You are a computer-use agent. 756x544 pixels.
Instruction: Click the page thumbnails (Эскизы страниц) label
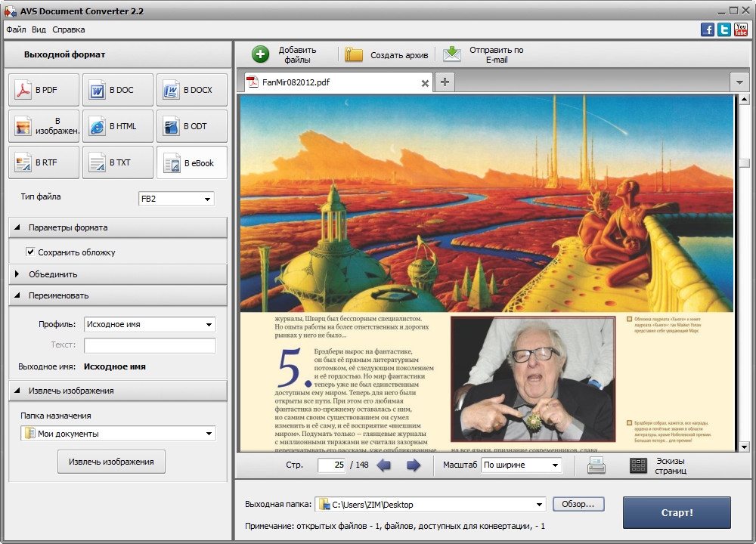[670, 465]
